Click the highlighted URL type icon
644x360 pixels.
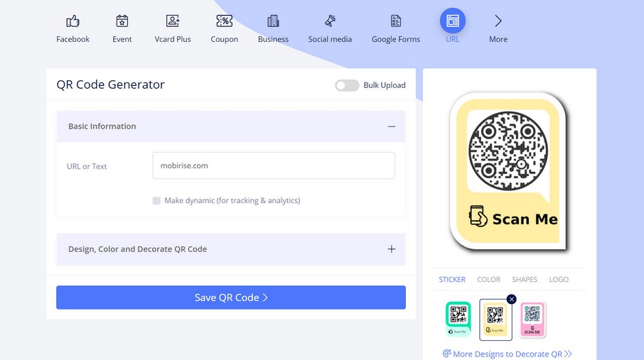(x=453, y=21)
